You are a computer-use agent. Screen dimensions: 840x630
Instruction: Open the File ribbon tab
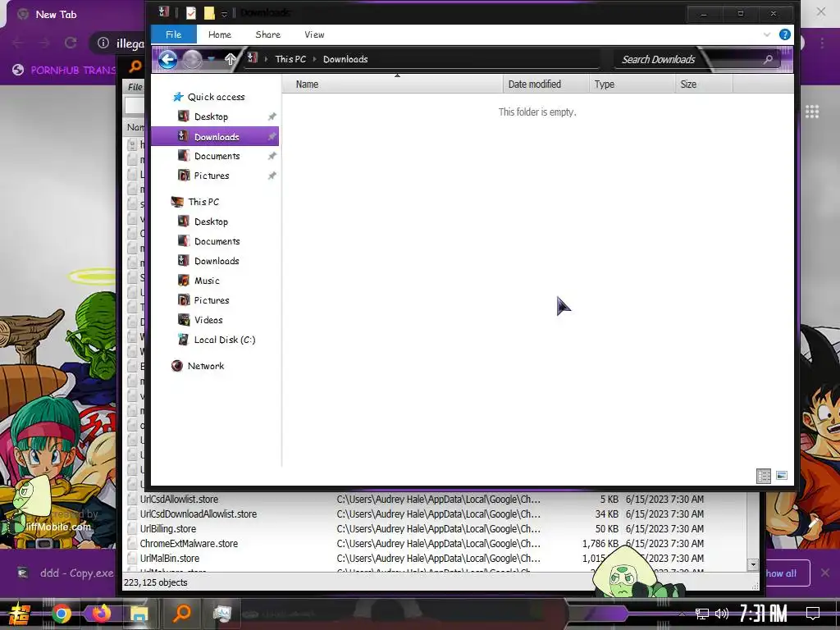tap(174, 34)
